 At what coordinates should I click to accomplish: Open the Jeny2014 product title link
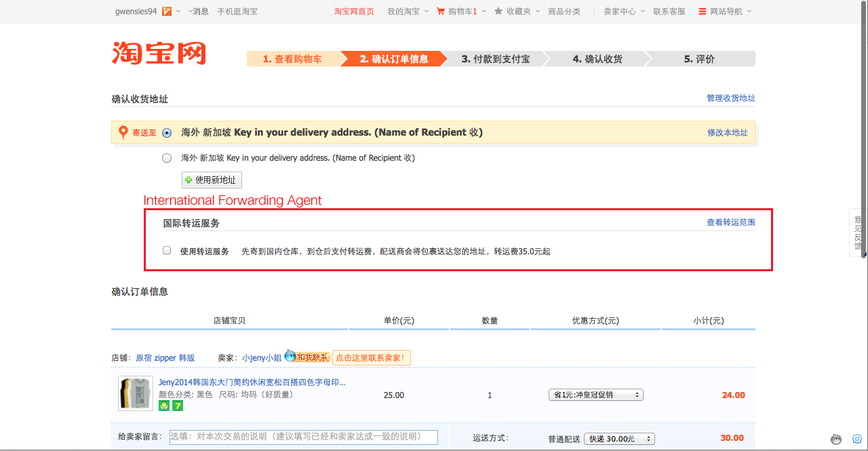252,382
